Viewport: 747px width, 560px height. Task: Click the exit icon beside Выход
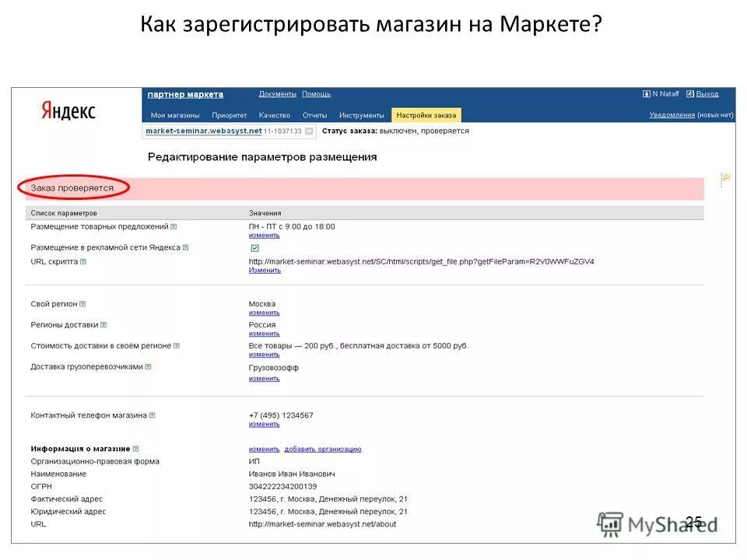pos(690,94)
